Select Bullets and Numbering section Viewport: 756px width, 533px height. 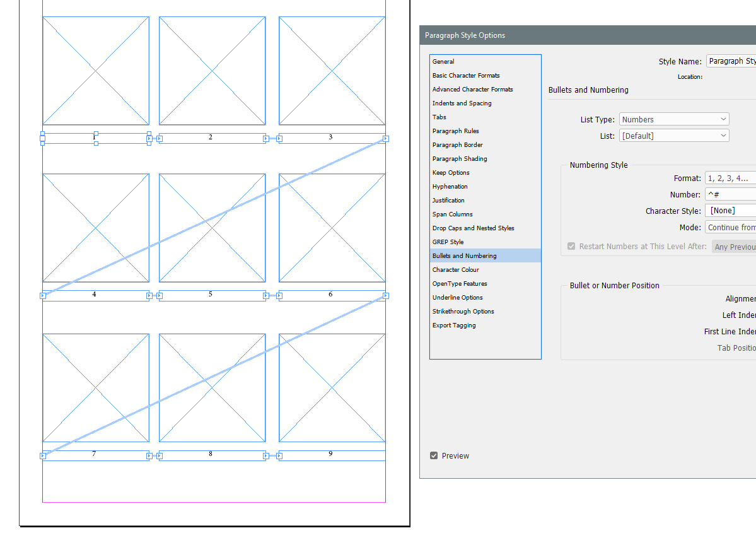(485, 255)
